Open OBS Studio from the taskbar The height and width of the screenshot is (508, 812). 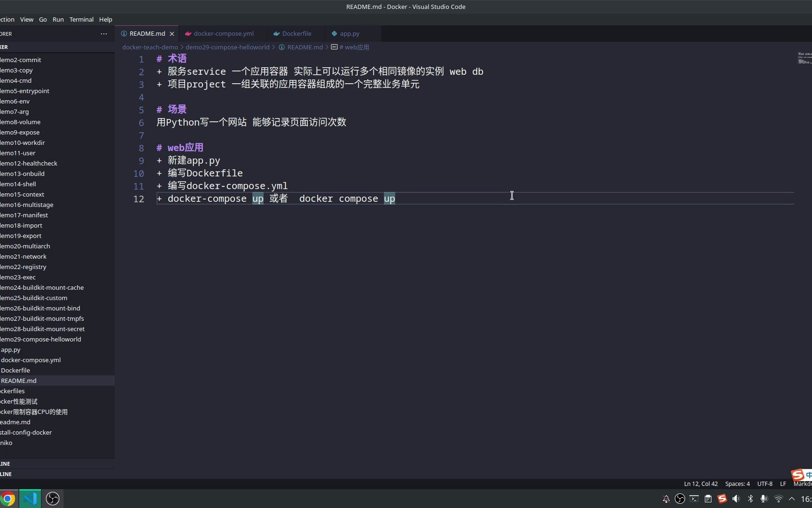[x=53, y=499]
